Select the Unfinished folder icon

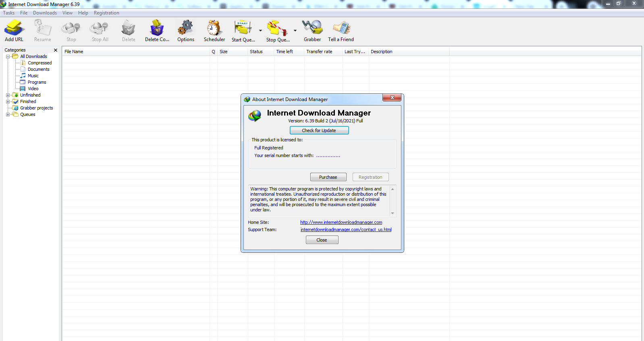[15, 95]
